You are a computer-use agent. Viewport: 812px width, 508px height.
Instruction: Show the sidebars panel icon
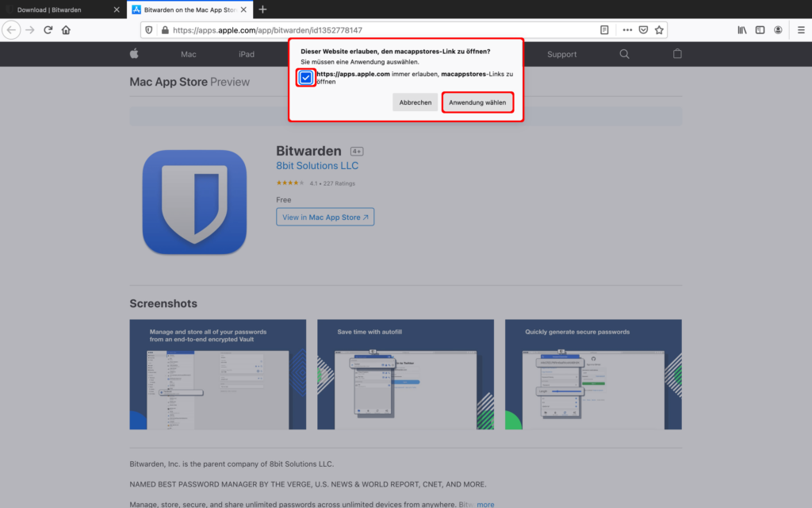[x=760, y=30]
